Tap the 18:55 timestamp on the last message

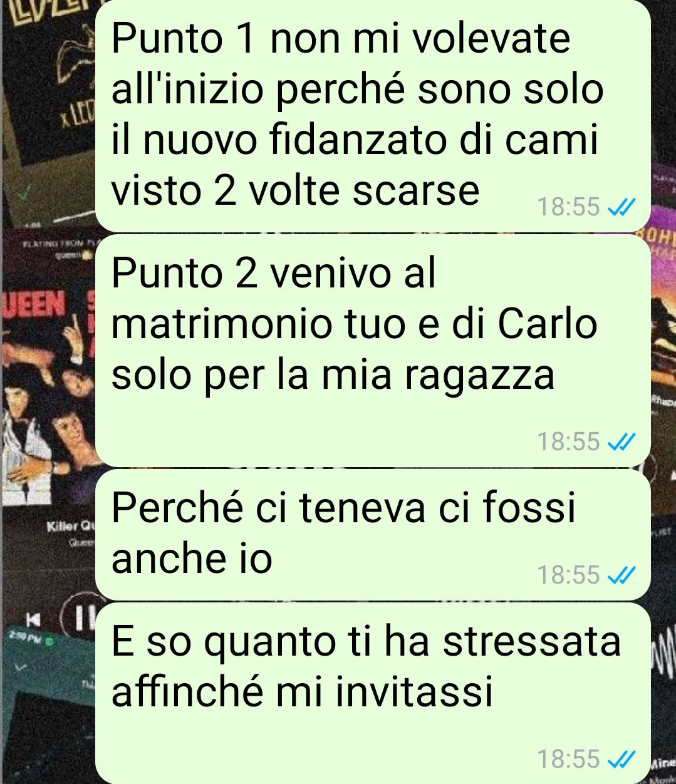pyautogui.click(x=569, y=759)
